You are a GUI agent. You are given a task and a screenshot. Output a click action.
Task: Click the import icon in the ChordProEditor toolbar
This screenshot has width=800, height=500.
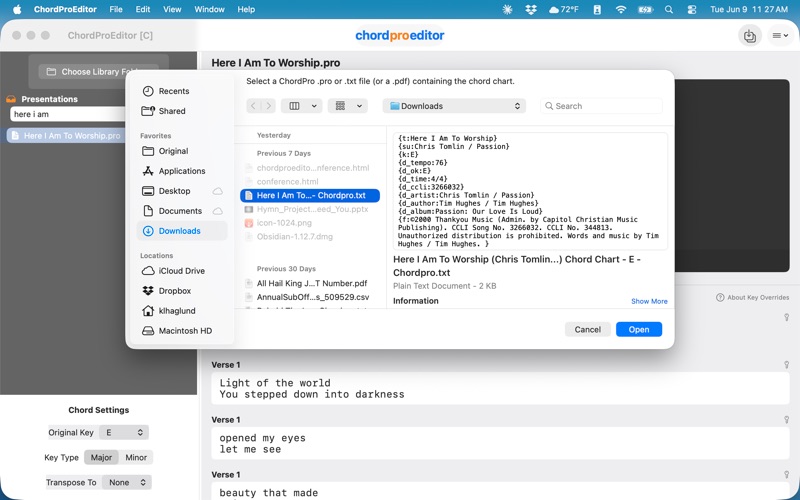(749, 36)
